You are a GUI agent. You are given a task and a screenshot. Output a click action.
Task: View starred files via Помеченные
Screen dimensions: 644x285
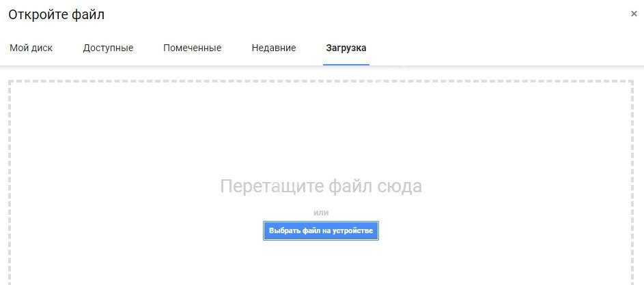click(192, 48)
